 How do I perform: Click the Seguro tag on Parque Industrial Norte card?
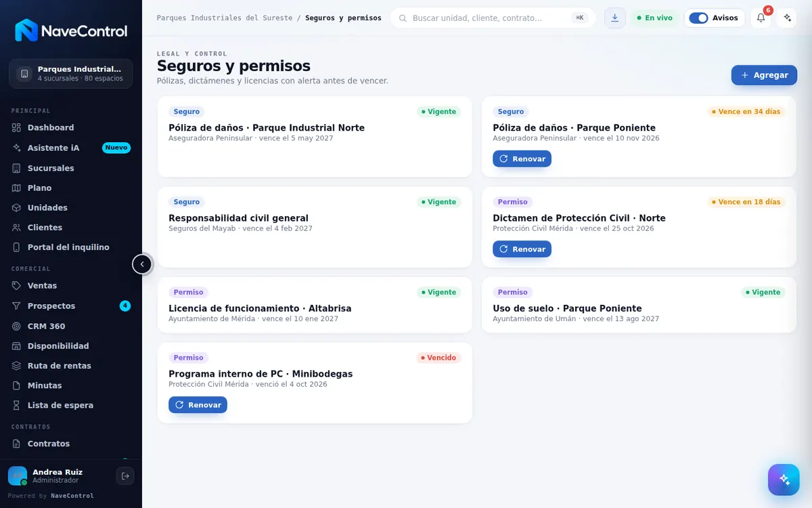(187, 112)
